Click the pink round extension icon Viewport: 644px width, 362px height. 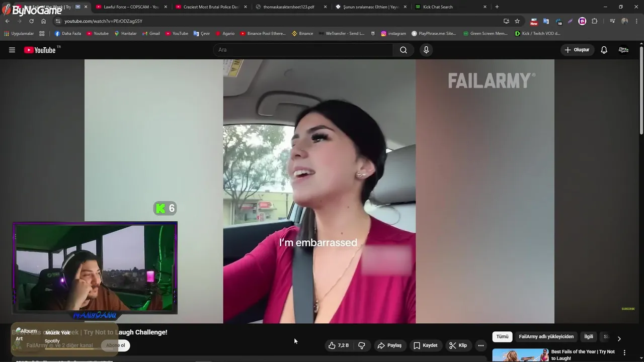[582, 21]
